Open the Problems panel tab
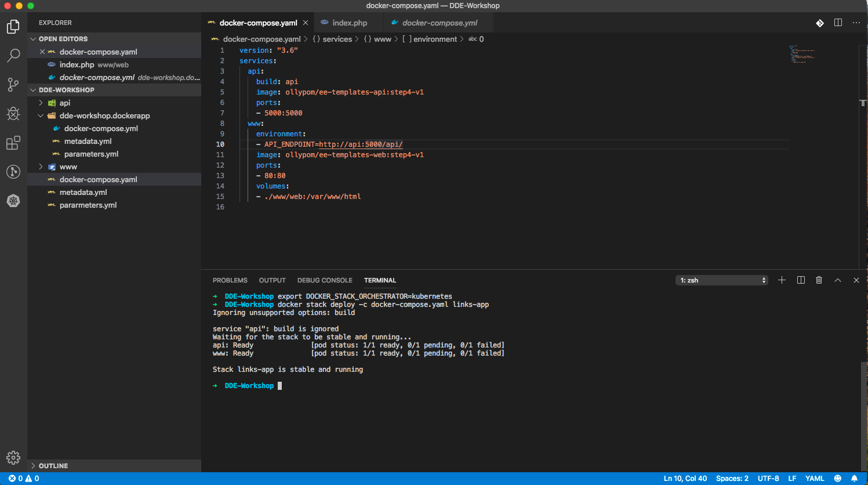 pyautogui.click(x=230, y=280)
